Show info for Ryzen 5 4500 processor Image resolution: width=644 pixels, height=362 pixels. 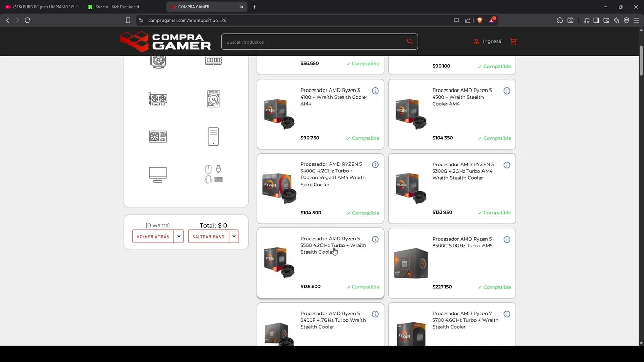pos(507,91)
